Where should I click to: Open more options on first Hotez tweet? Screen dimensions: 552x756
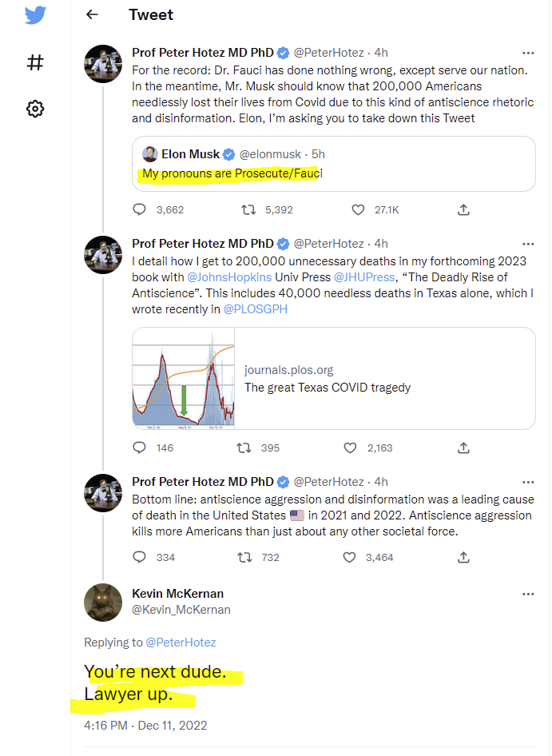point(527,53)
